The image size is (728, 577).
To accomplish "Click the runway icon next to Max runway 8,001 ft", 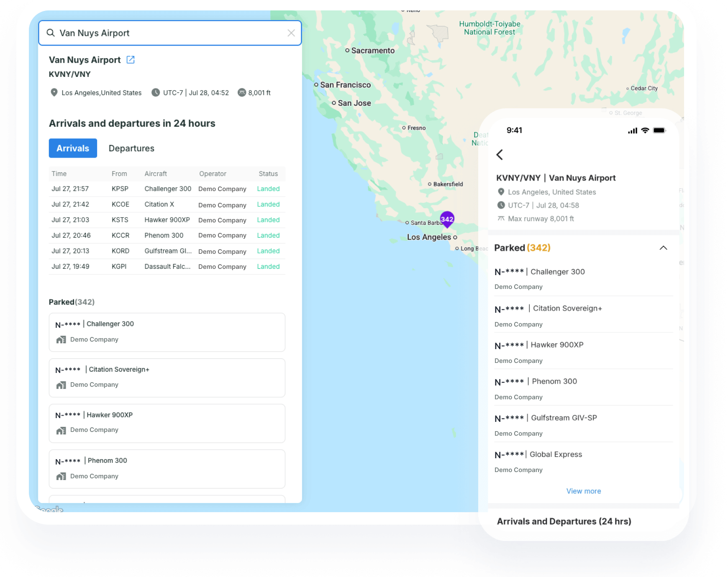I will 501,218.
